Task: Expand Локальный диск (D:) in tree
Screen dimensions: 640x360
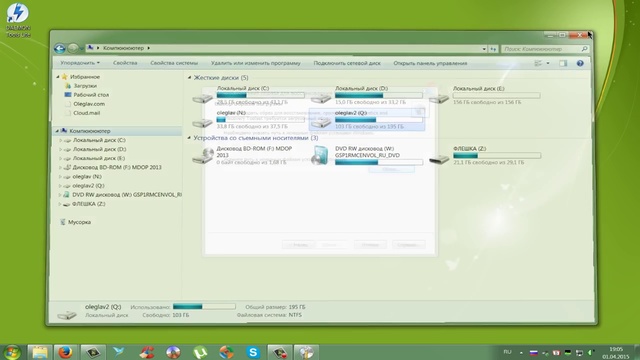Action: pyautogui.click(x=60, y=149)
